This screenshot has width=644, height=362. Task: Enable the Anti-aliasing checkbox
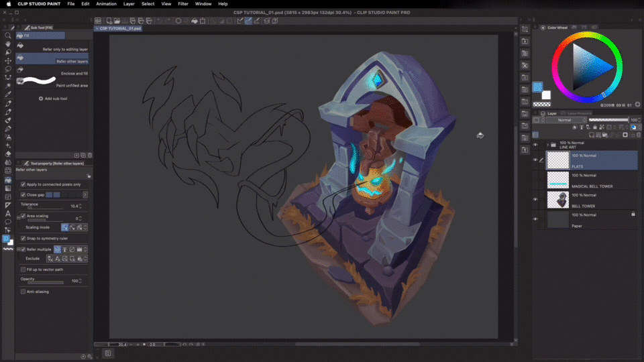point(23,292)
